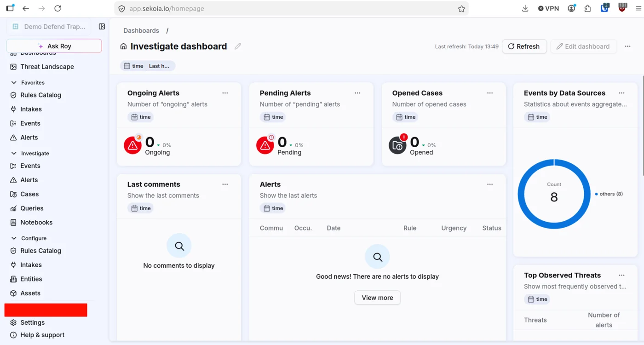Click the Dashboards breadcrumb link
644x345 pixels.
[141, 30]
